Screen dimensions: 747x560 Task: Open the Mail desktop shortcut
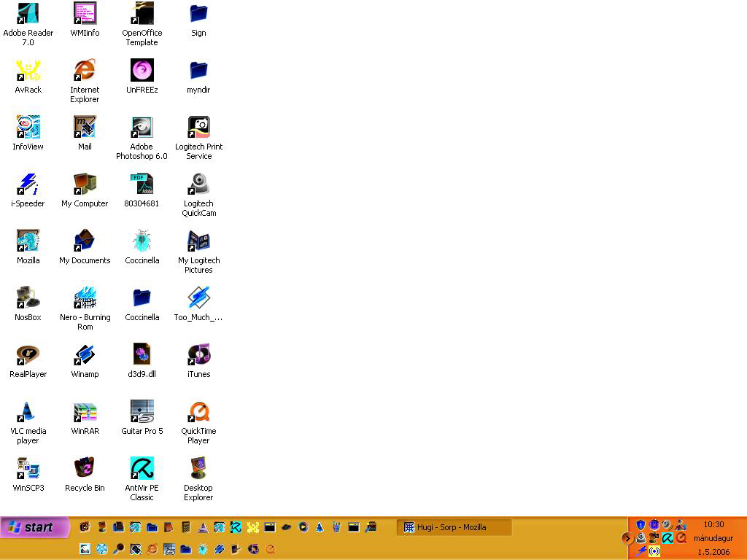coord(85,133)
